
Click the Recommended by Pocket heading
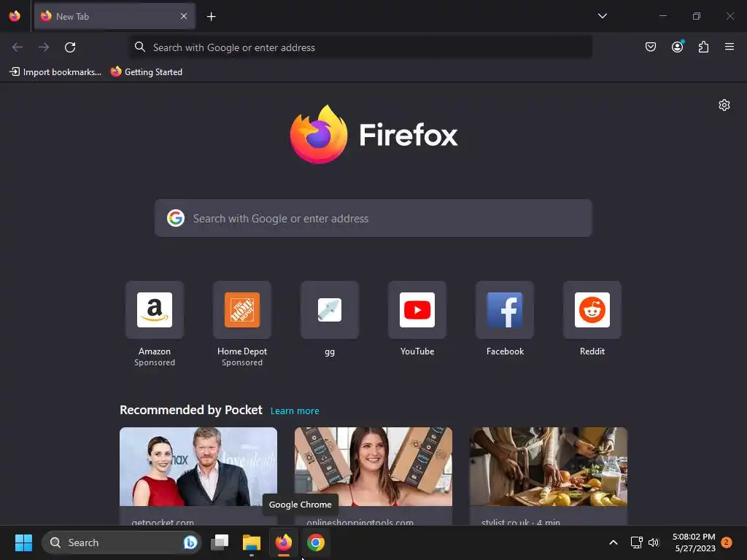click(x=191, y=410)
